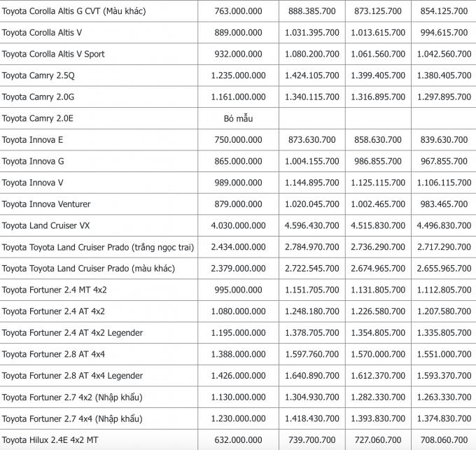Image resolution: width=476 pixels, height=450 pixels.
Task: Click the 1.424.105.700 Camry 2.5Q price
Action: [314, 76]
